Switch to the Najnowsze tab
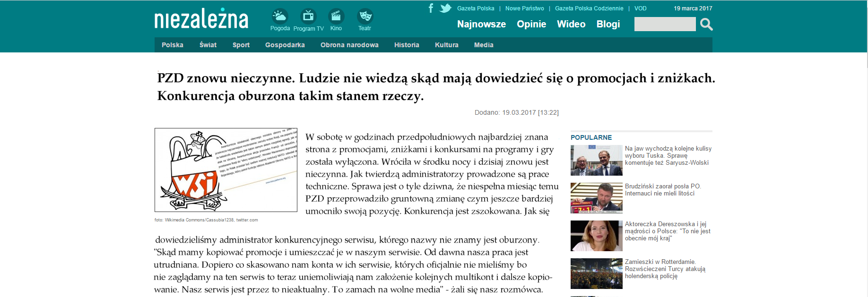Screen dimensions: 868x297 (481, 24)
